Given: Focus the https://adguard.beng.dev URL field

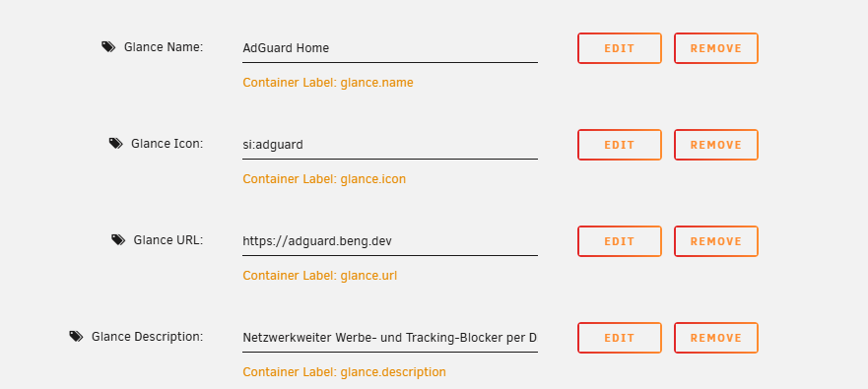Looking at the screenshot, I should (390, 241).
